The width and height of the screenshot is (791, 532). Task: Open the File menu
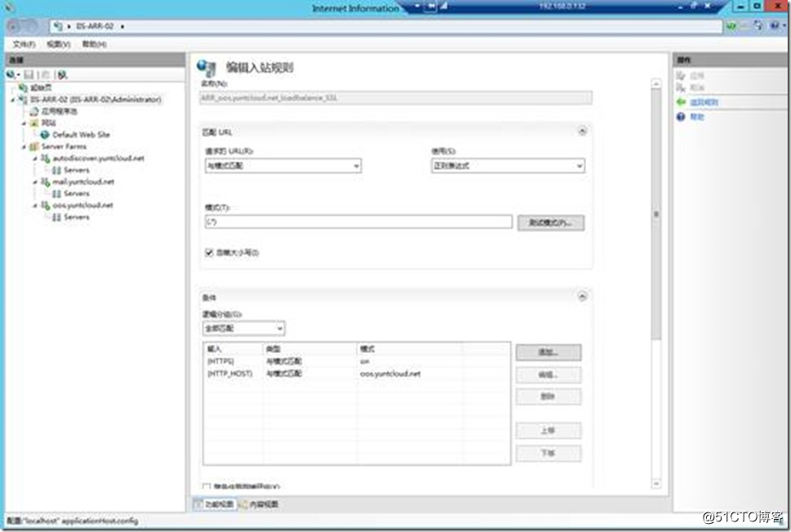(x=24, y=44)
